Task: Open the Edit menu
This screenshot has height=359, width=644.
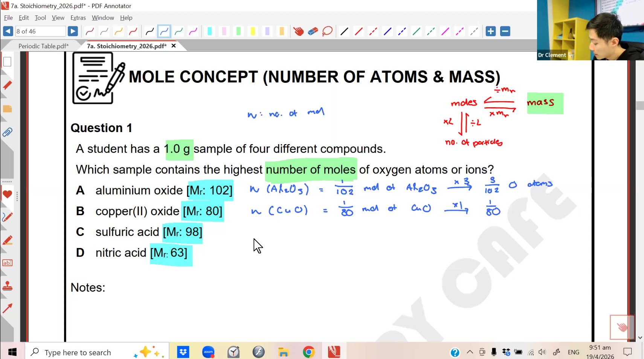Action: 24,18
